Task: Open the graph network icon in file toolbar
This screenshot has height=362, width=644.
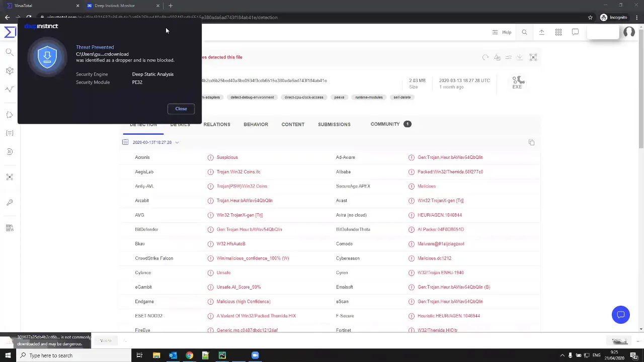Action: click(x=533, y=57)
